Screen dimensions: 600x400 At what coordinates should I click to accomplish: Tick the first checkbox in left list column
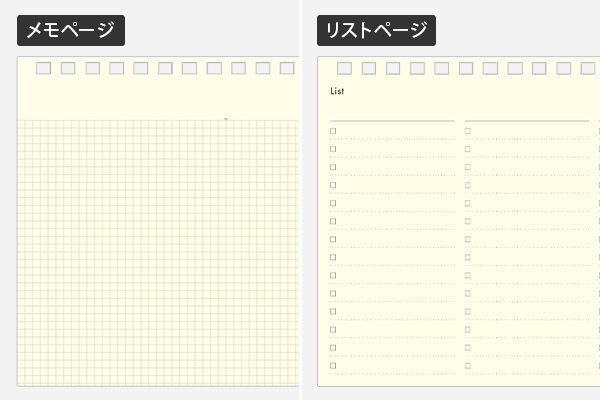coord(333,131)
